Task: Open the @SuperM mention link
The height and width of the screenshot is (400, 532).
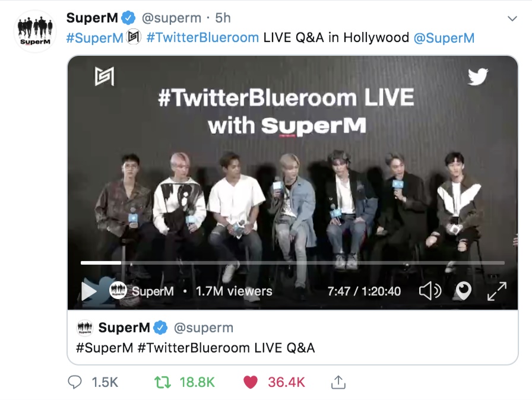Action: pyautogui.click(x=444, y=37)
